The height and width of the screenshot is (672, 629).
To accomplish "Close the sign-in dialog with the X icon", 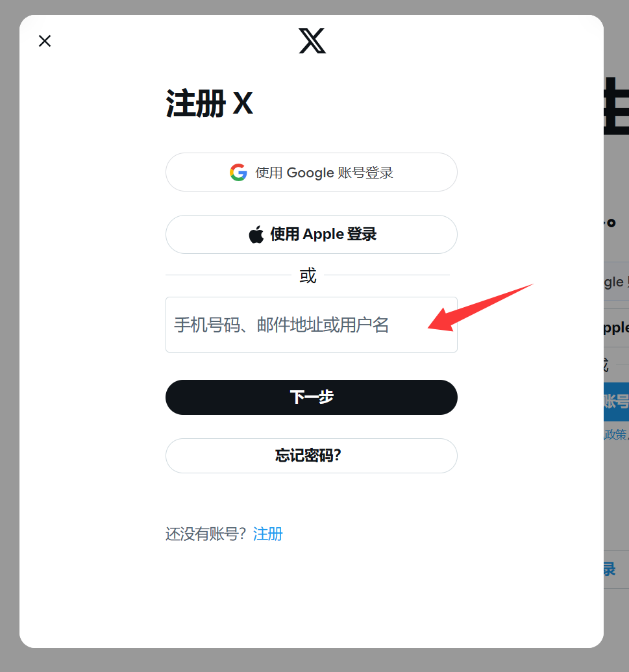I will click(45, 41).
